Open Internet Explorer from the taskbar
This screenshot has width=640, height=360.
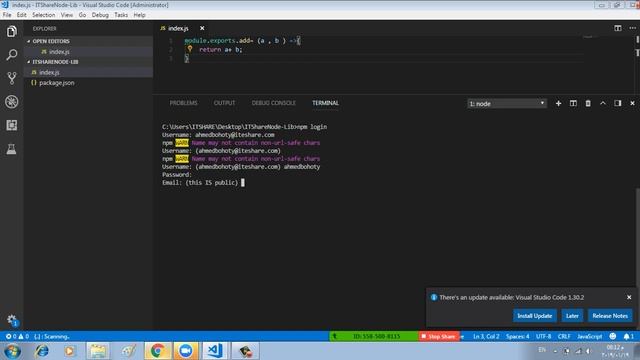click(42, 351)
